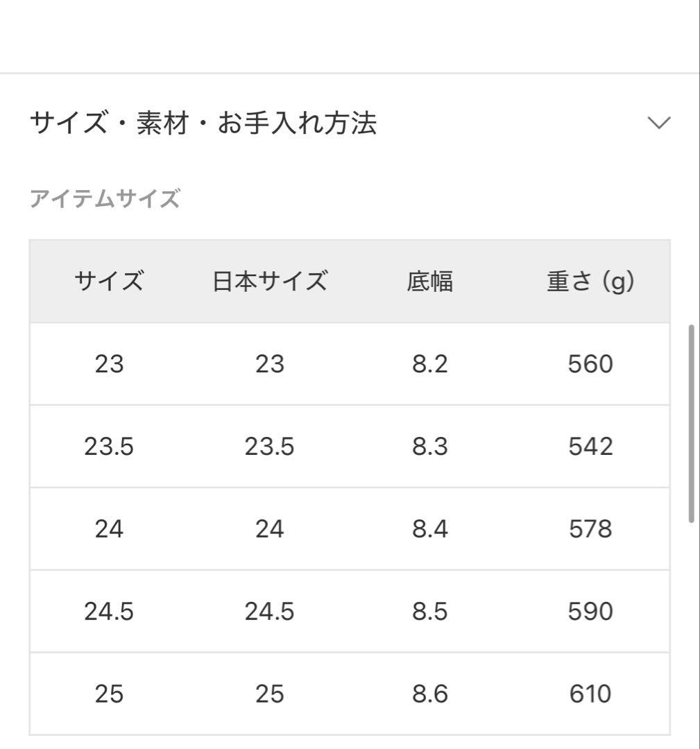Click the 8.5 sole width value

point(430,611)
